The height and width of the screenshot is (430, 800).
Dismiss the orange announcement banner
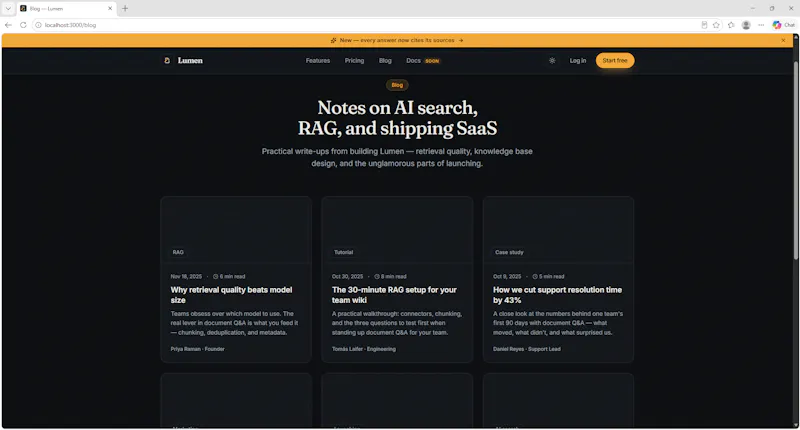pos(783,40)
